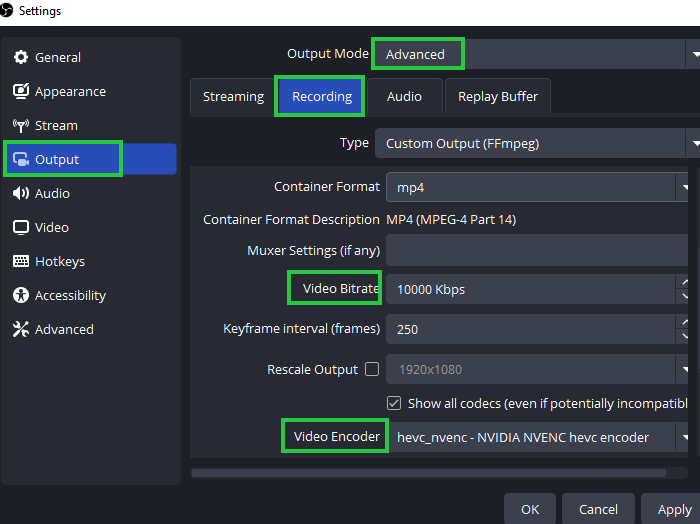The width and height of the screenshot is (700, 524).
Task: Click the Apply button
Action: coord(674,509)
